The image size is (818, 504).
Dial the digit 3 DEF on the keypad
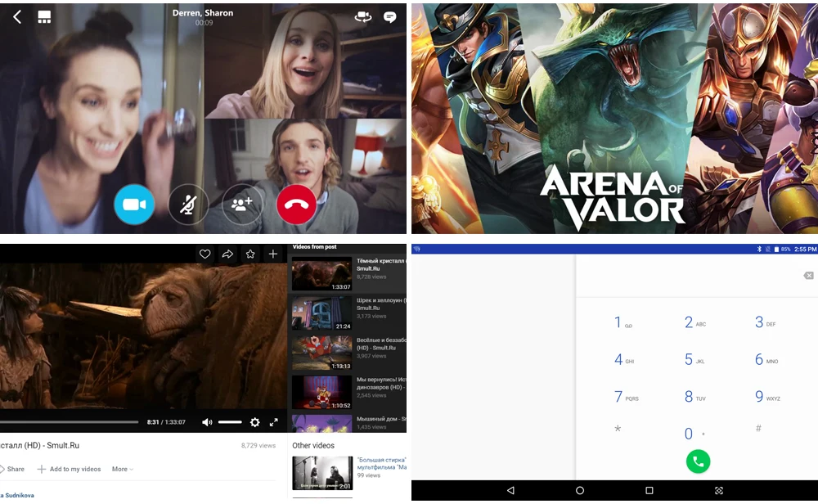[765, 322]
